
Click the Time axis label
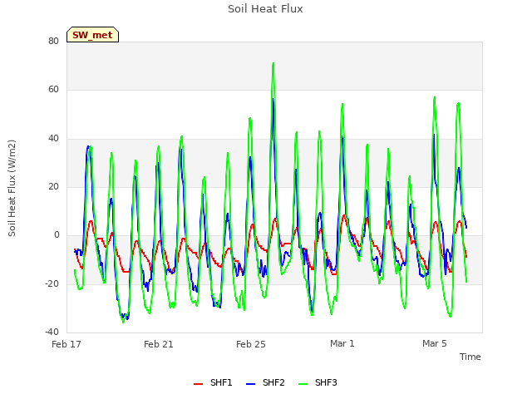470,357
